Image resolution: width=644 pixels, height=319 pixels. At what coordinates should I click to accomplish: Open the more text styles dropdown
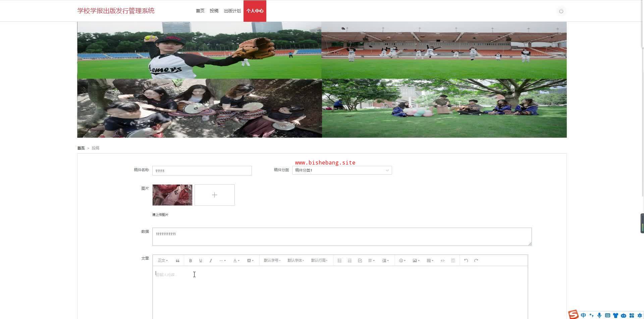pyautogui.click(x=222, y=261)
